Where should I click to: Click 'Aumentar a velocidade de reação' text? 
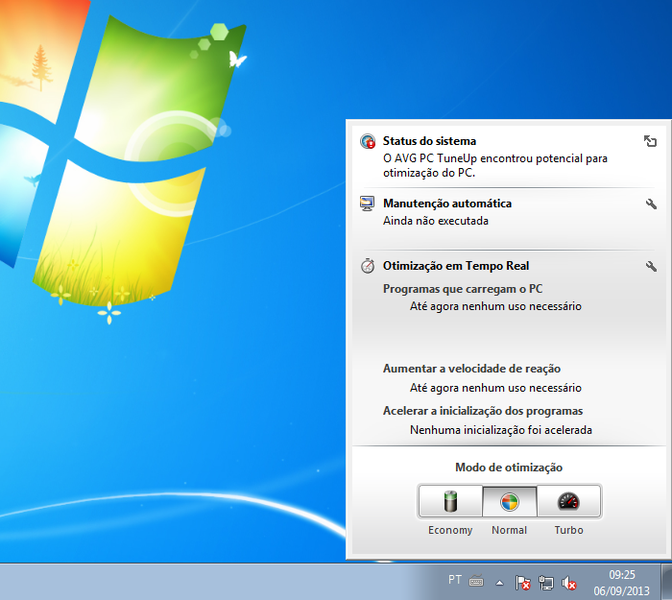471,369
